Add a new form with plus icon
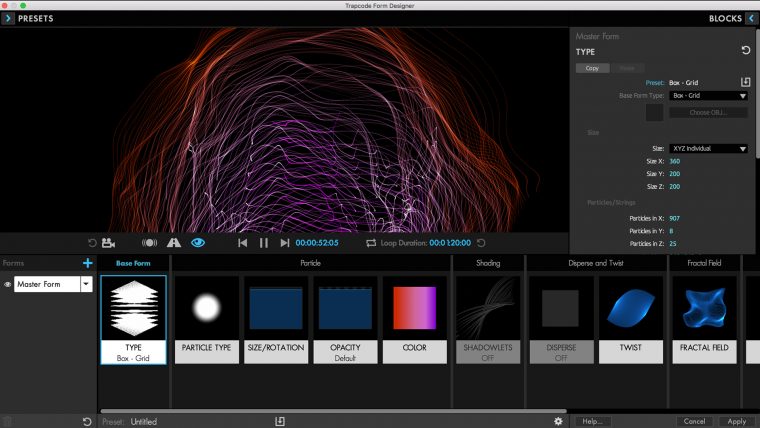 point(88,263)
